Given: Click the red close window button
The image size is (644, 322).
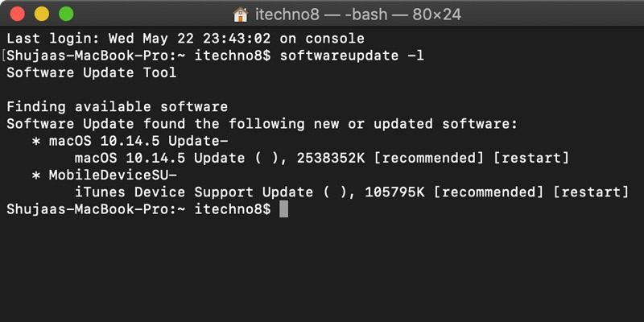Looking at the screenshot, I should 17,14.
